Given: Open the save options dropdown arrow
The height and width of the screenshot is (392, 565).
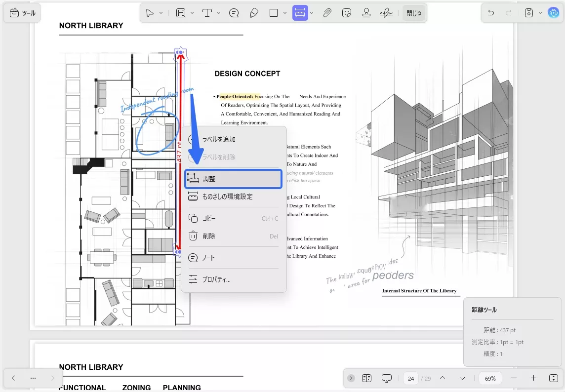Looking at the screenshot, I should click(540, 13).
